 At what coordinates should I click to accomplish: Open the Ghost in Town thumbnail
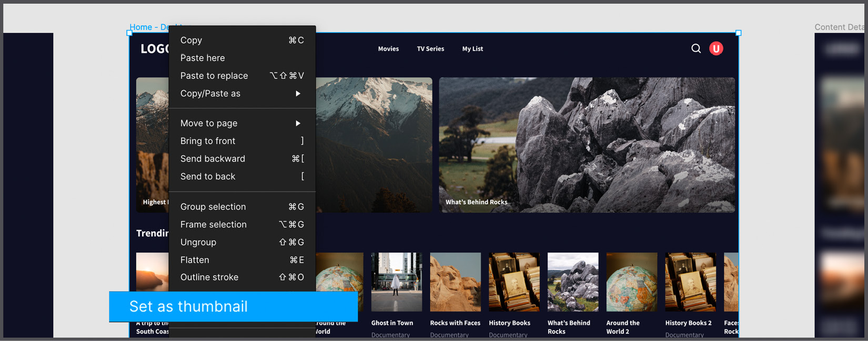tap(397, 282)
